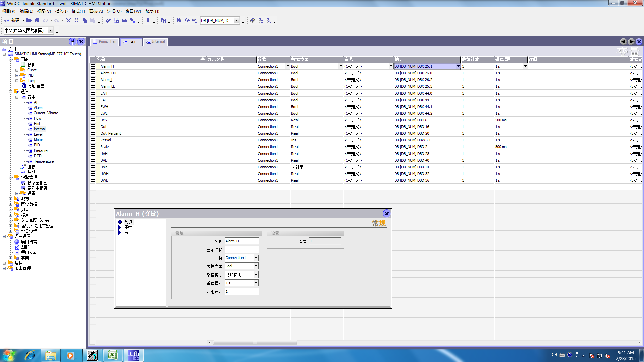
Task: Click the Save project toolbar icon
Action: 37,21
